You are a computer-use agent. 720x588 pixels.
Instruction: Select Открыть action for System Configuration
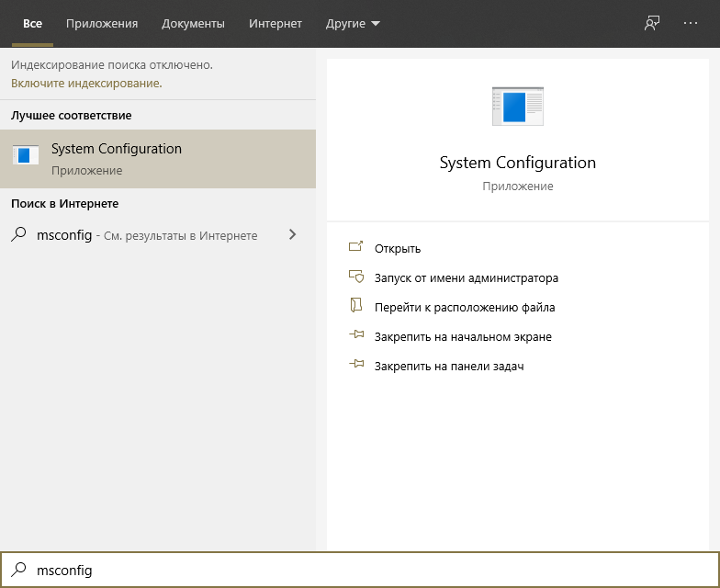tap(398, 248)
